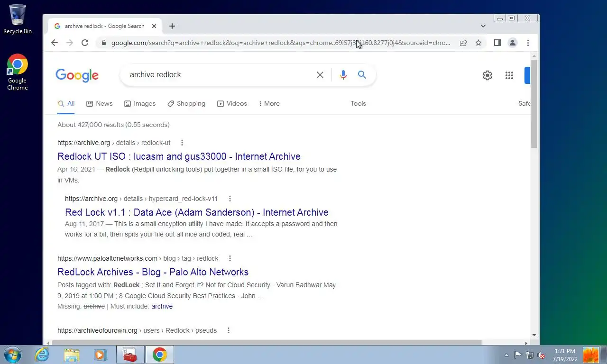Click the Chrome taskbar button
The width and height of the screenshot is (607, 364).
[x=159, y=355]
